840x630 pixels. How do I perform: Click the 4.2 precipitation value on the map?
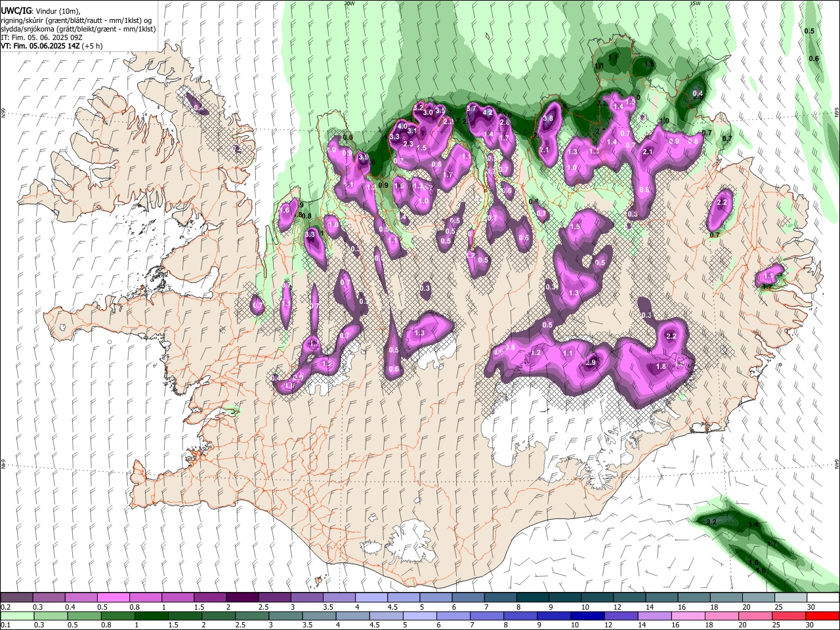pos(488,113)
